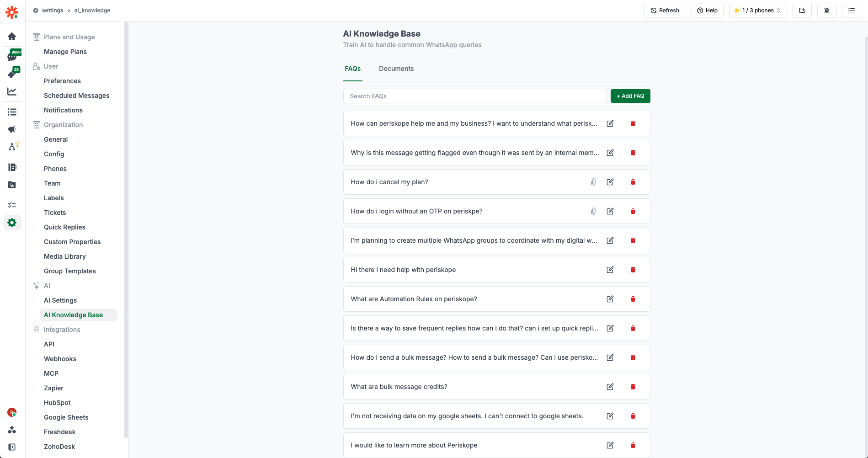Click green settings gear in rail
The height and width of the screenshot is (458, 868).
coord(12,223)
